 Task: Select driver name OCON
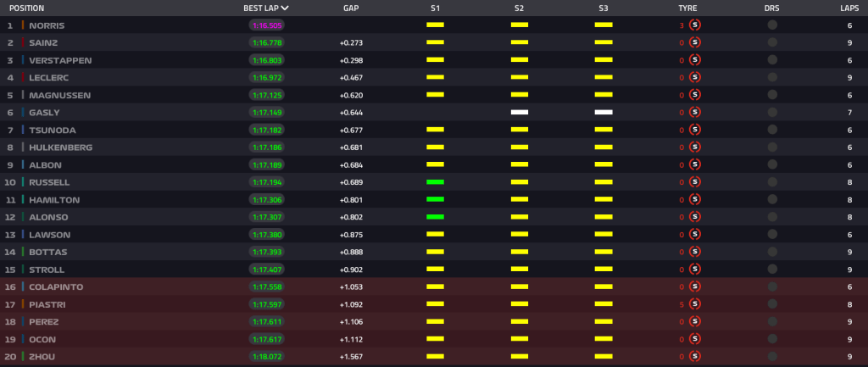tap(42, 339)
